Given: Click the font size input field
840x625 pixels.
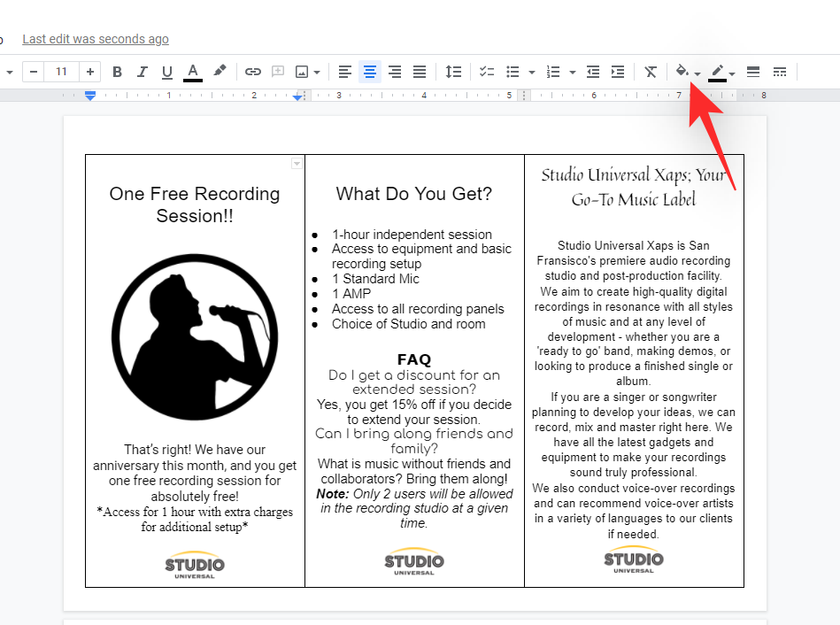Looking at the screenshot, I should (x=61, y=72).
